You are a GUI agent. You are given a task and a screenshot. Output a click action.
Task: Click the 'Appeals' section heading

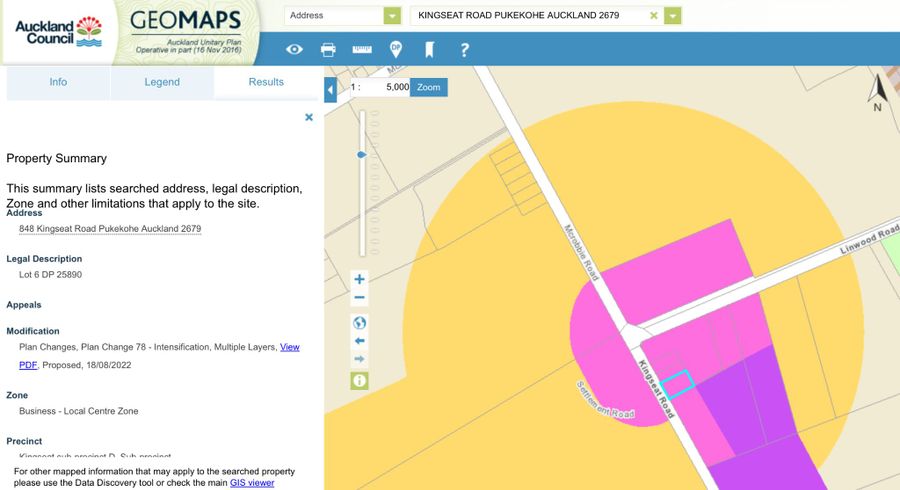[x=24, y=305]
